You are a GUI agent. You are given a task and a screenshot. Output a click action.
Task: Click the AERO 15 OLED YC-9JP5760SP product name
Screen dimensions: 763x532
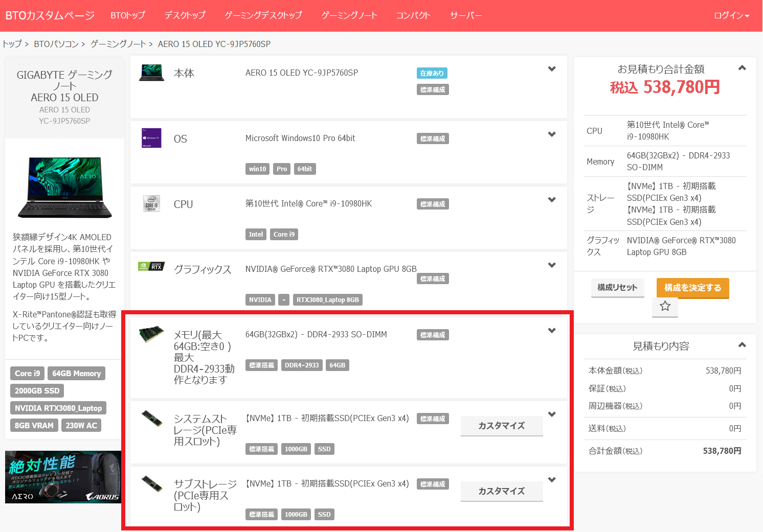(x=302, y=73)
